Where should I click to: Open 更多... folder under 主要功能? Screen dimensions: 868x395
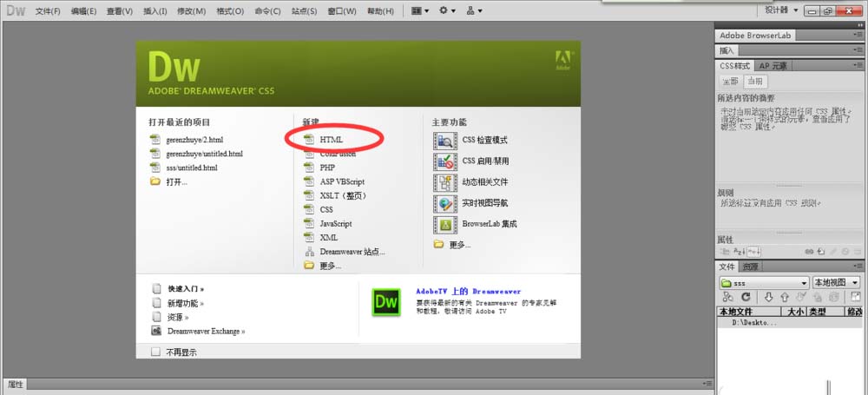pos(459,244)
